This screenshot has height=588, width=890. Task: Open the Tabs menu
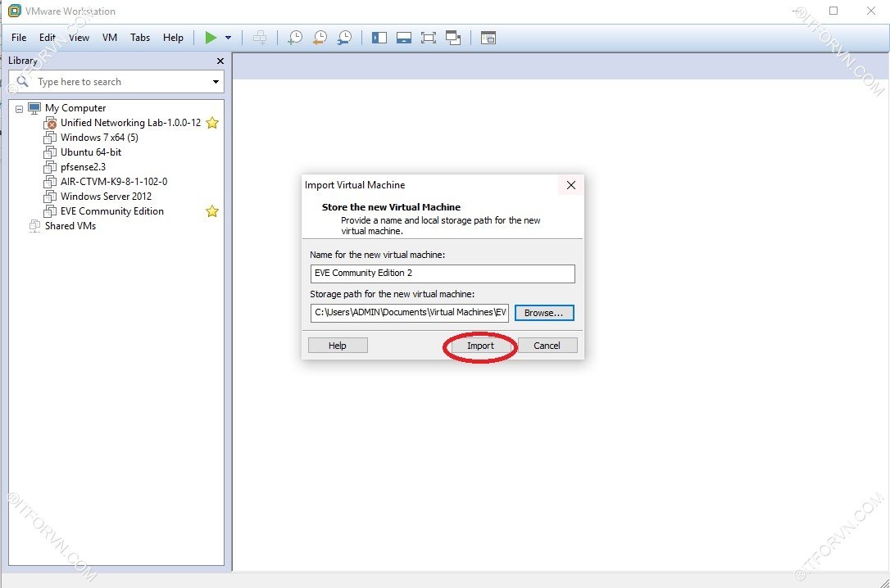140,38
